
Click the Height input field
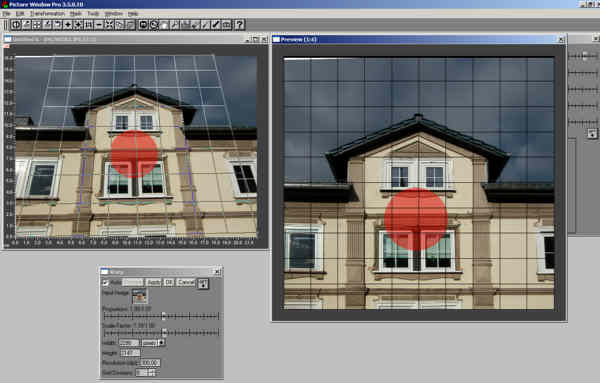click(130, 352)
